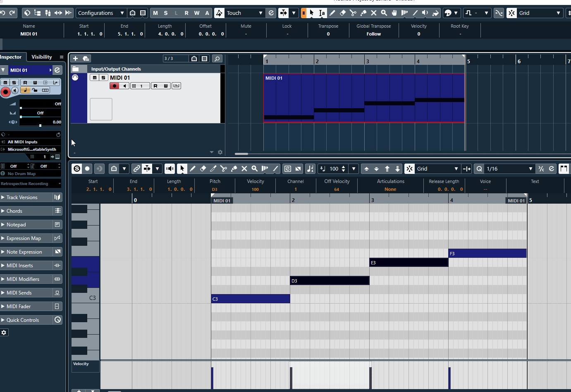
Task: Open the Notepad section
Action: pyautogui.click(x=26, y=225)
